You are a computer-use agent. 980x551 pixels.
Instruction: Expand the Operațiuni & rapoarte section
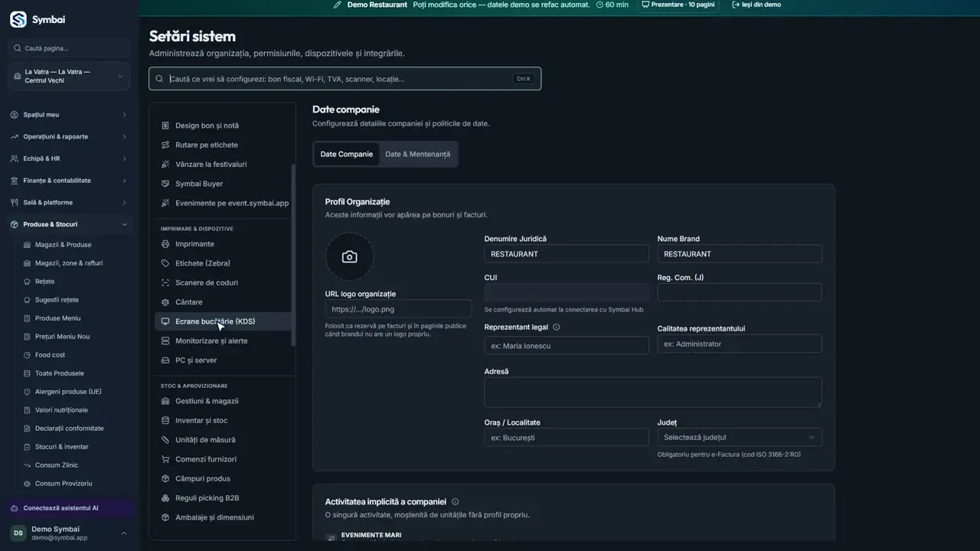click(x=69, y=137)
